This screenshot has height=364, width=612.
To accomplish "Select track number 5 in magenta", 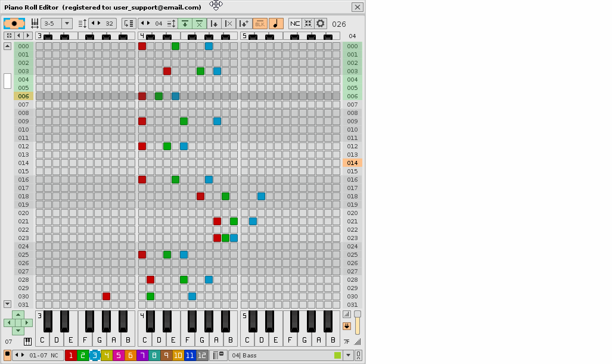I will coord(119,355).
